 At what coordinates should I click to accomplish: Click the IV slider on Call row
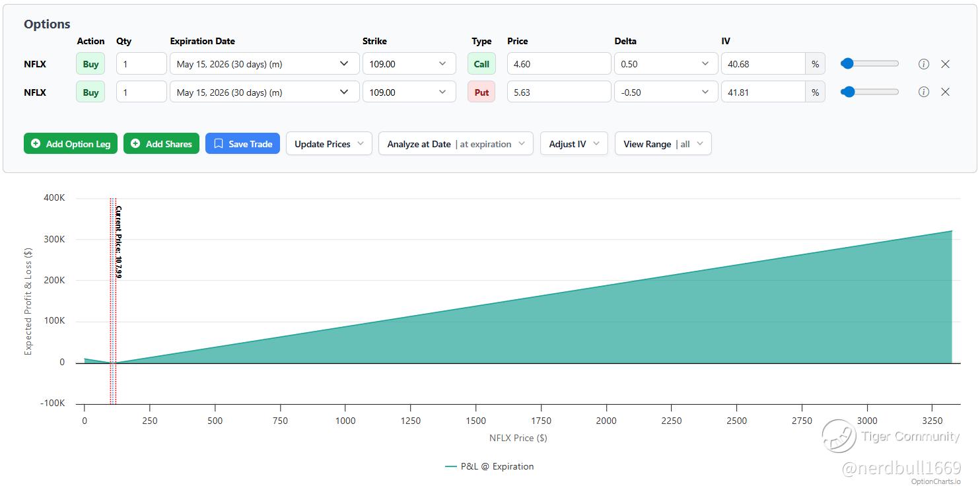click(869, 64)
